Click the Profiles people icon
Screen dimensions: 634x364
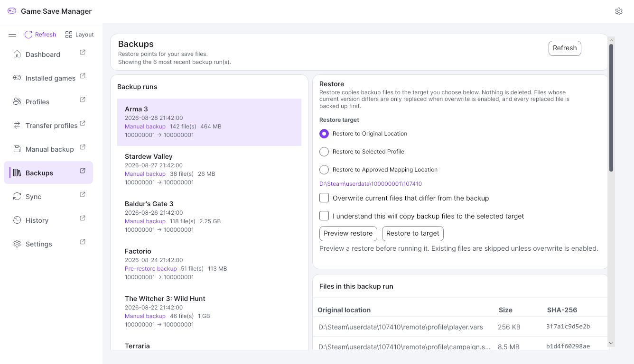[17, 101]
